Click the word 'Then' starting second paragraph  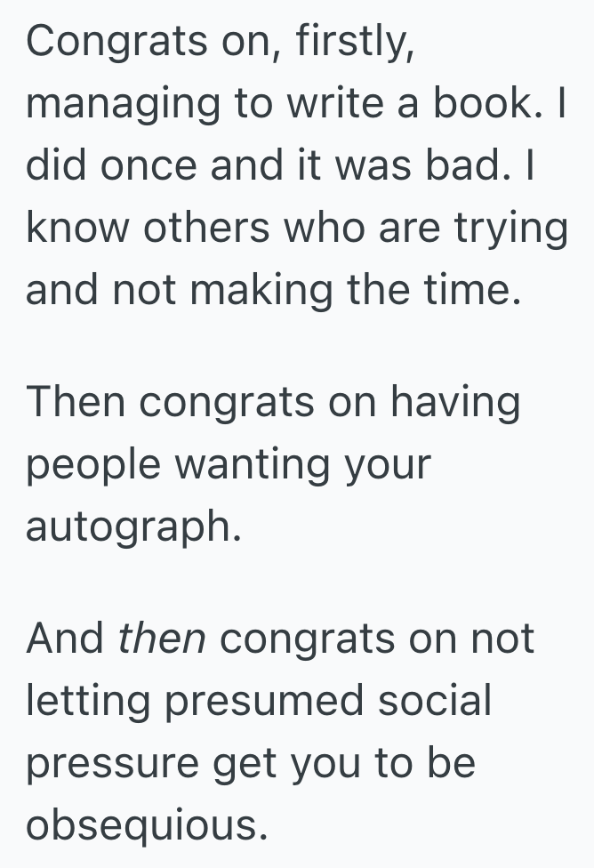click(75, 402)
